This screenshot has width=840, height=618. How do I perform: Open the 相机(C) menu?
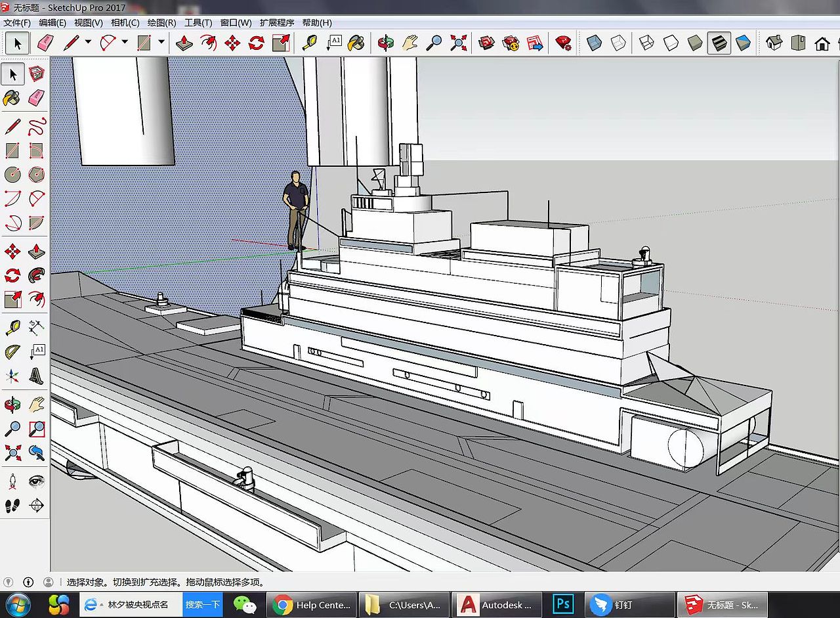click(125, 22)
